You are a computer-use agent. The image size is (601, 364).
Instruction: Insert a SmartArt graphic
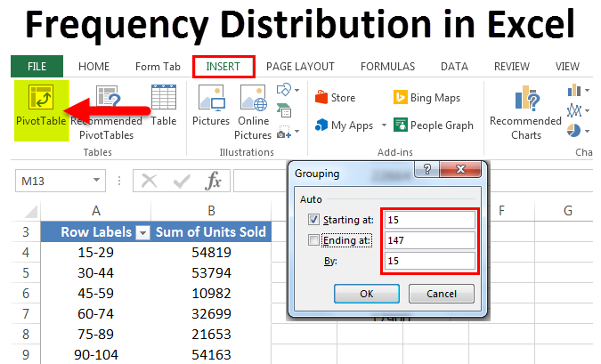pyautogui.click(x=284, y=110)
